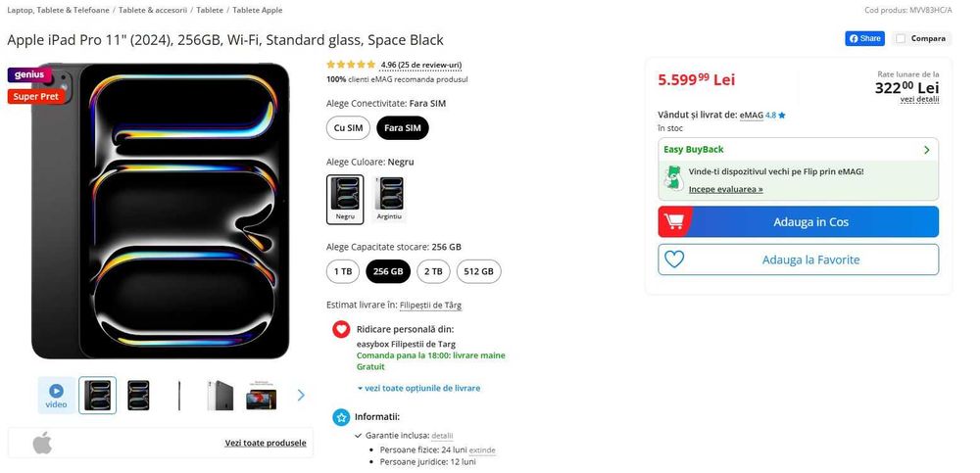Click Incepe evaluarea link
The image size is (980, 473).
[725, 189]
